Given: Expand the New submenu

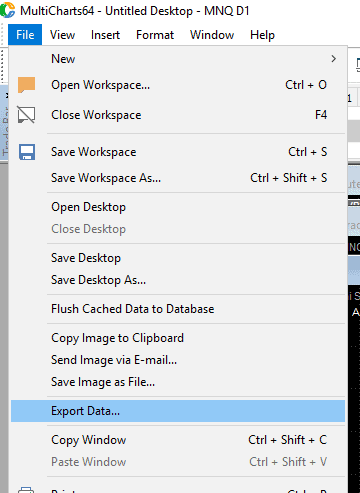Looking at the screenshot, I should coord(178,59).
